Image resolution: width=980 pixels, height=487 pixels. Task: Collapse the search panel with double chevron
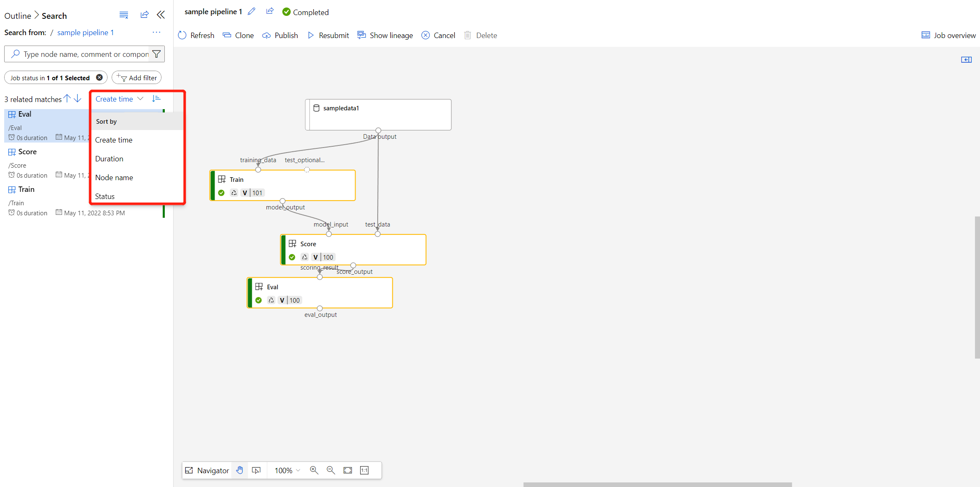[x=161, y=15]
